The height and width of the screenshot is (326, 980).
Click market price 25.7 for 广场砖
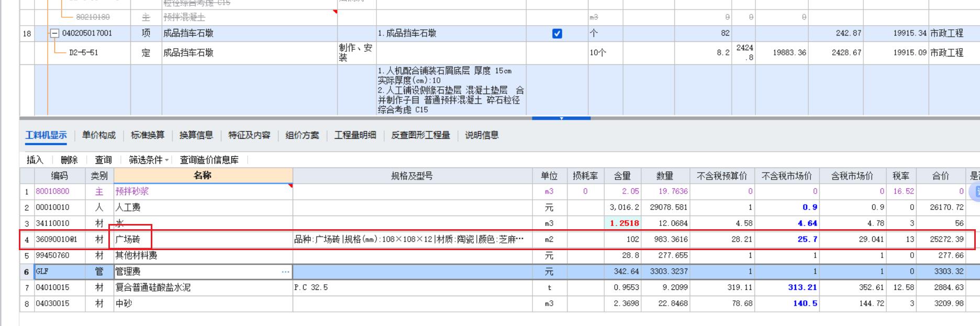(787, 240)
